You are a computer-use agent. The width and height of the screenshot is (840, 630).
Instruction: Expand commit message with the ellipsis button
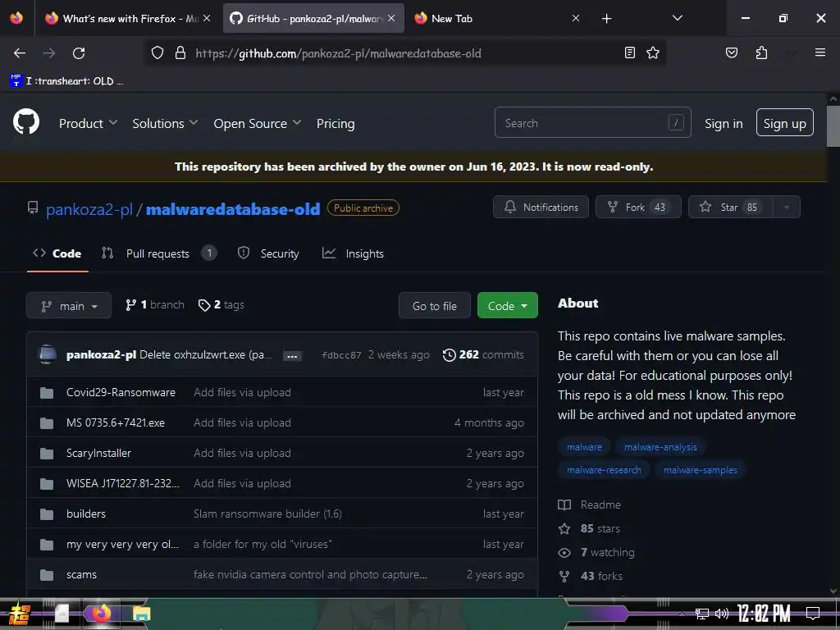[x=292, y=356]
